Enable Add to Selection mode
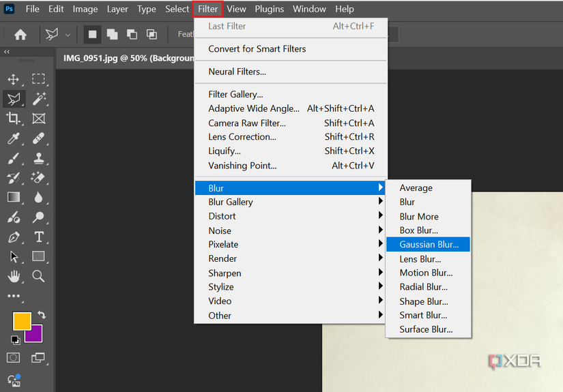Screen dimensions: 563x392 [x=113, y=35]
